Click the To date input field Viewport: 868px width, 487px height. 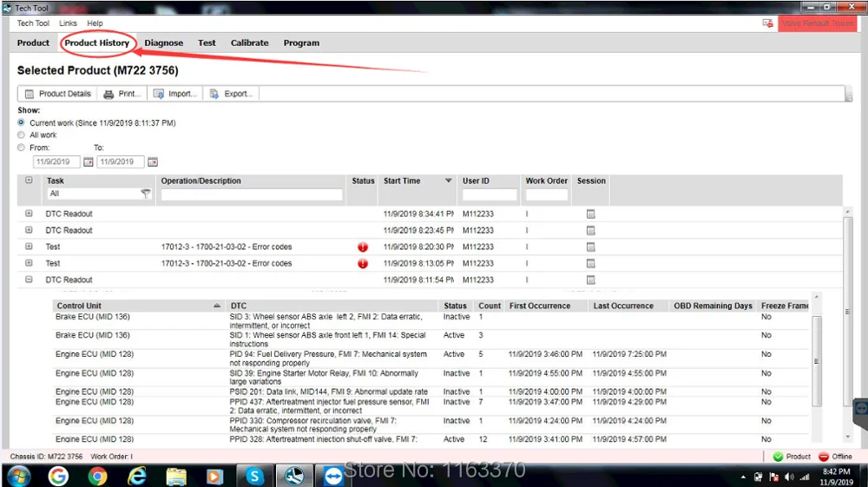coord(121,161)
